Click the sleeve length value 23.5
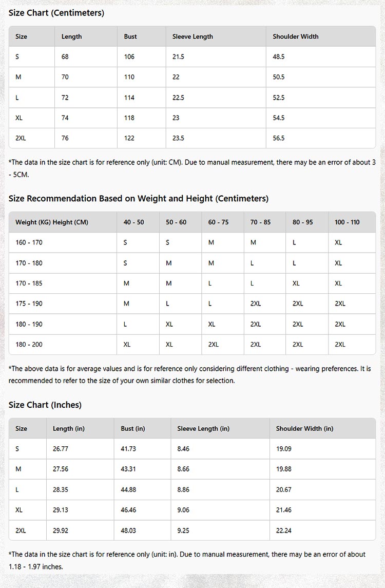Image resolution: width=385 pixels, height=588 pixels. pos(178,138)
